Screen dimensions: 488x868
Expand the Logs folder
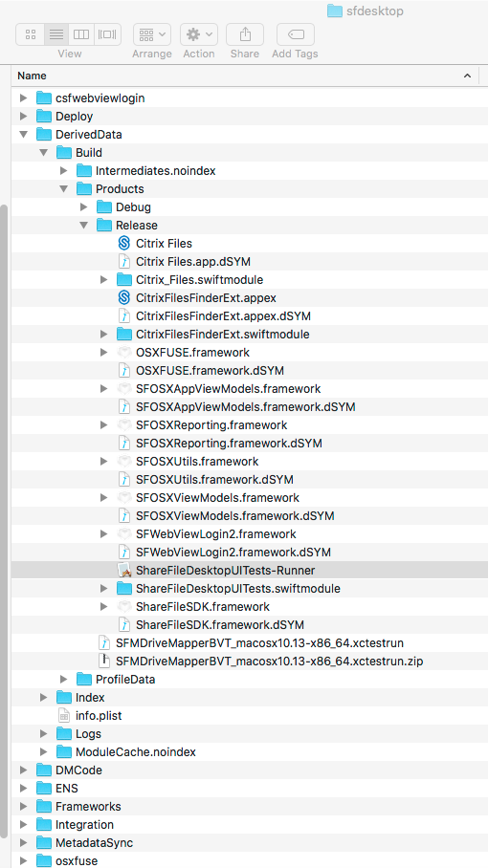click(x=44, y=734)
